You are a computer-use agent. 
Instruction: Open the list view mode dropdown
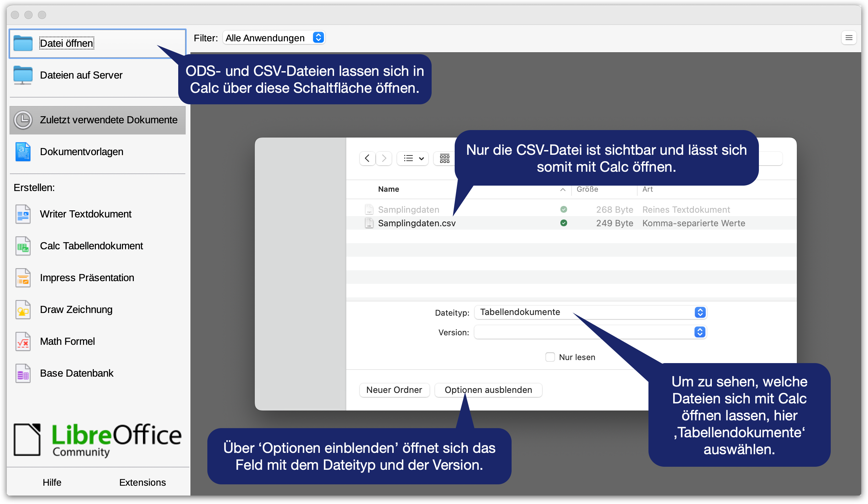(413, 159)
